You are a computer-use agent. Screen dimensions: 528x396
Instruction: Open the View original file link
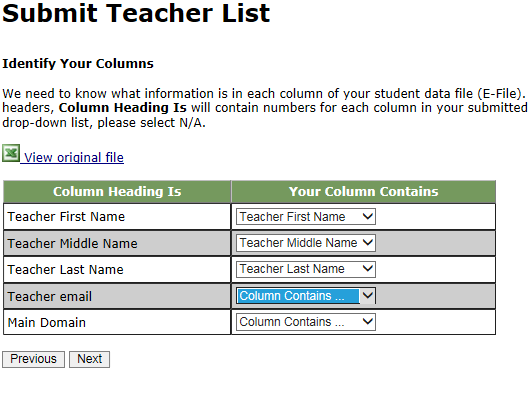click(74, 158)
